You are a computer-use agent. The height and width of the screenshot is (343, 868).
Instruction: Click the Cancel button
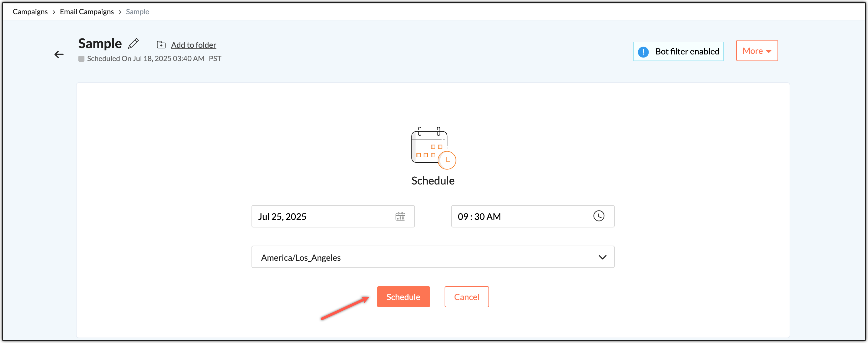466,296
